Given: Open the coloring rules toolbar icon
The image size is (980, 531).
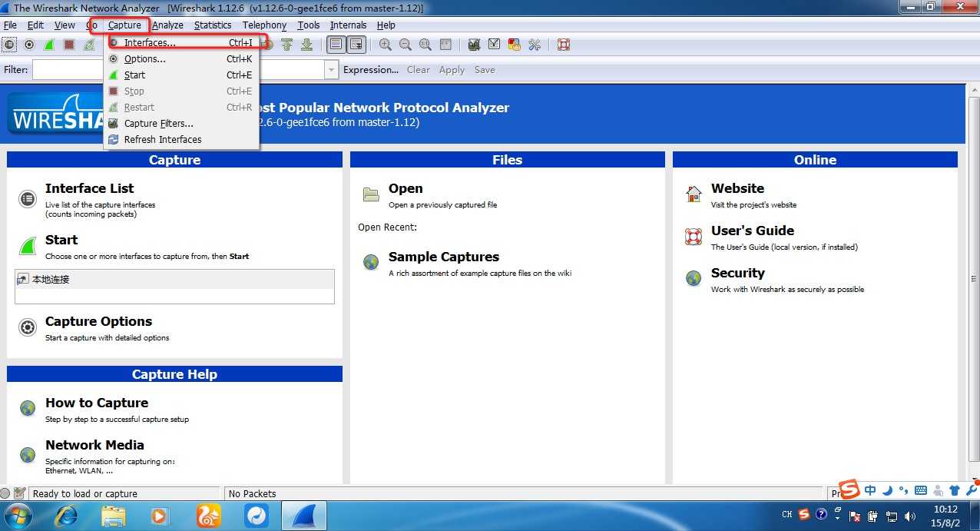Looking at the screenshot, I should point(514,45).
